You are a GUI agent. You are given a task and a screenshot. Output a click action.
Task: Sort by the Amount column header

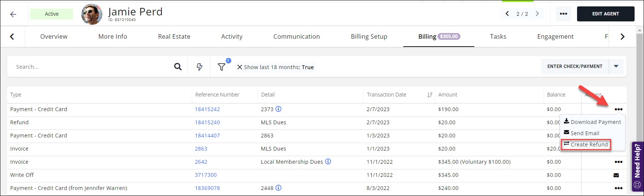448,95
